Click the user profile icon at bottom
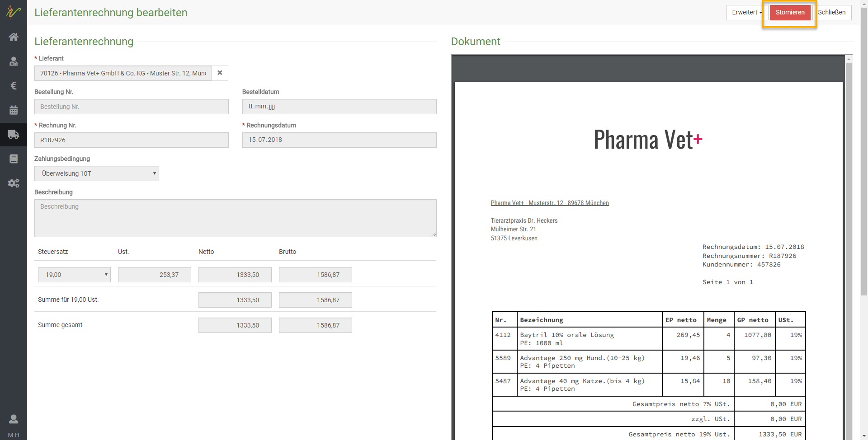This screenshot has height=440, width=868. (x=14, y=420)
